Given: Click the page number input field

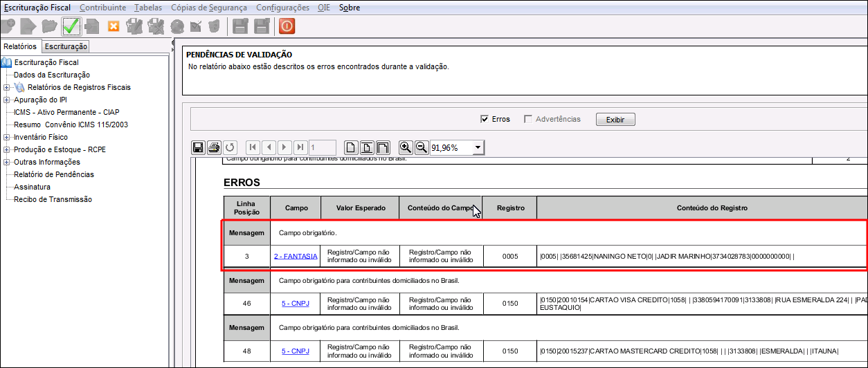Looking at the screenshot, I should click(323, 147).
